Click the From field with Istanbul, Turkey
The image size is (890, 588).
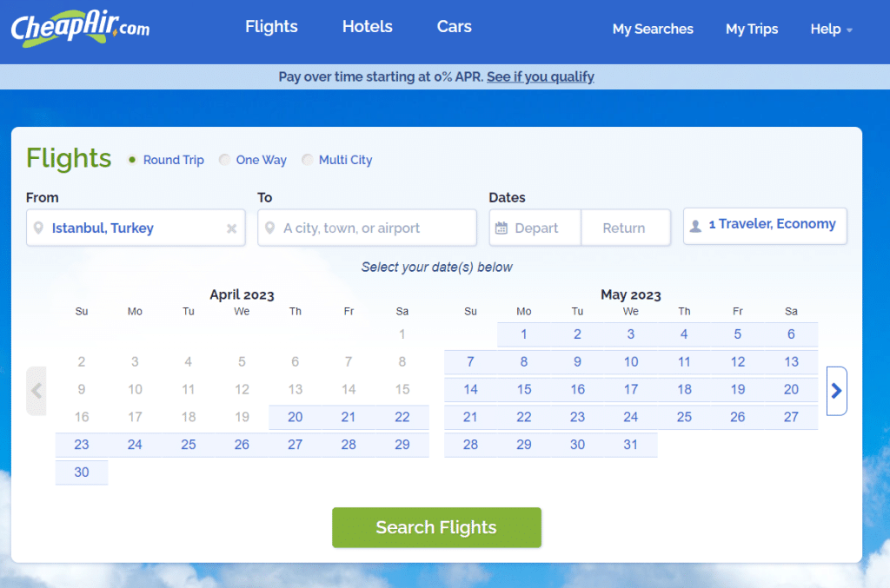(136, 228)
